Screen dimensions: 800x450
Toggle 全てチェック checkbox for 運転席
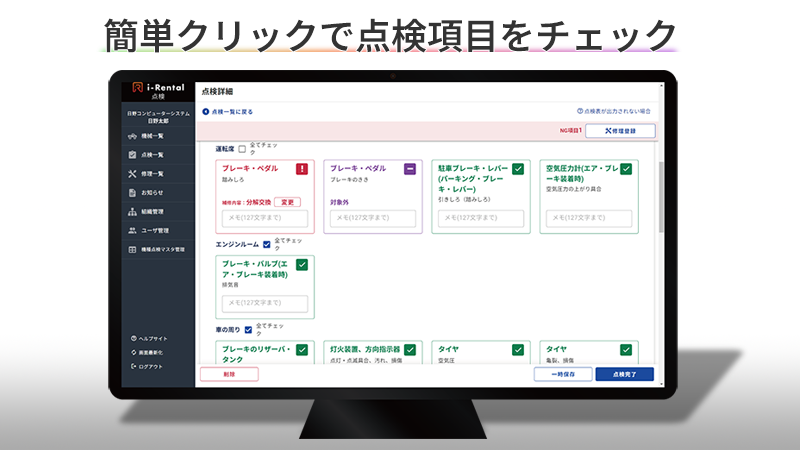[242, 149]
